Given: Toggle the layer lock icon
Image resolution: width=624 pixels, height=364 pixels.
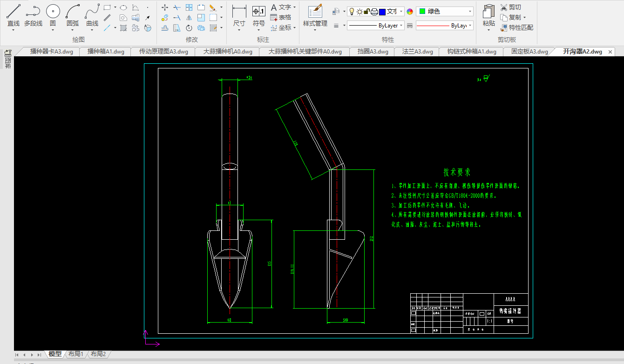Looking at the screenshot, I should coord(367,12).
